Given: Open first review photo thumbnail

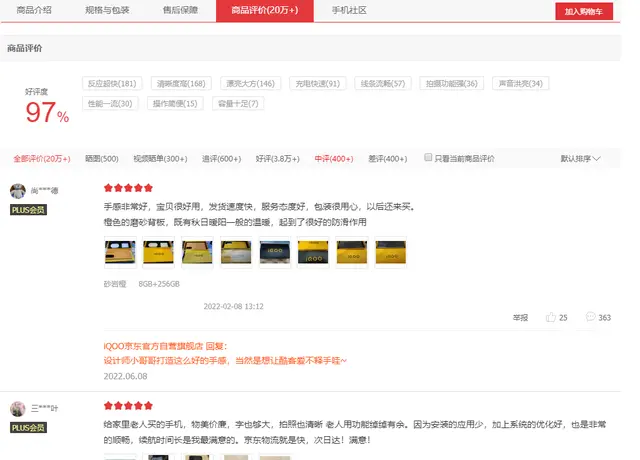Looking at the screenshot, I should click(x=120, y=252).
